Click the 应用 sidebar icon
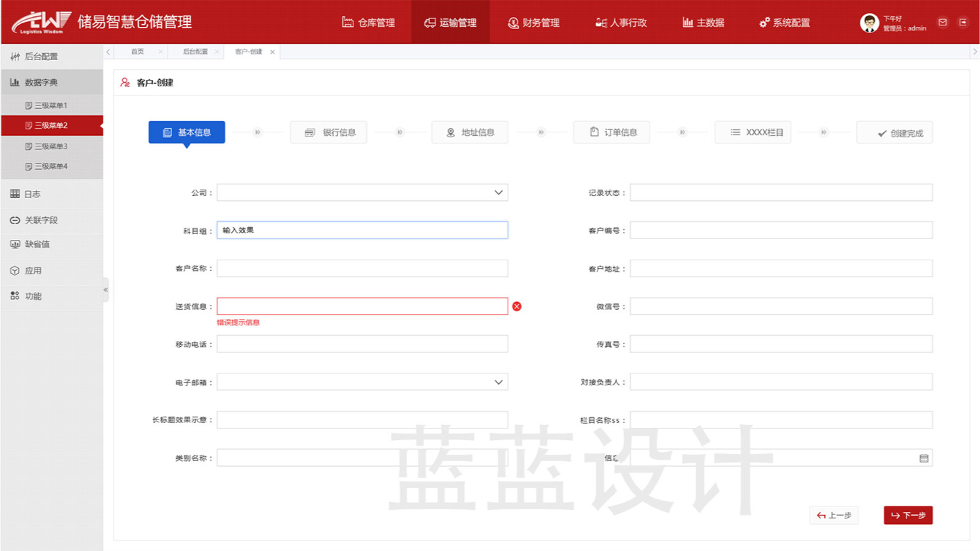The height and width of the screenshot is (551, 980). click(16, 269)
